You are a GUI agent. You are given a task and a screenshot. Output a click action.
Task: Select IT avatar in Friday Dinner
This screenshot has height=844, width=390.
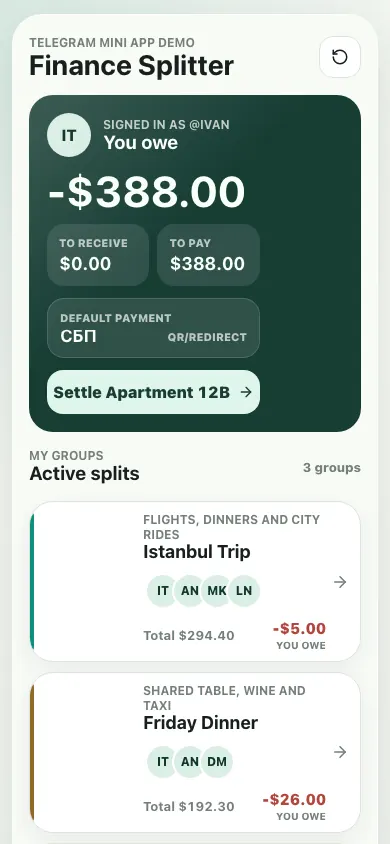pos(162,762)
